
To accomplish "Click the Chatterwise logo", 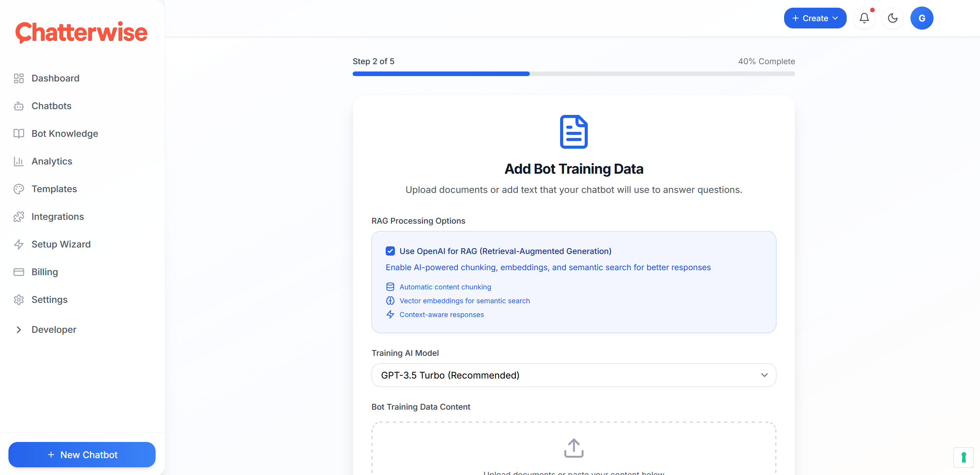I will (81, 32).
